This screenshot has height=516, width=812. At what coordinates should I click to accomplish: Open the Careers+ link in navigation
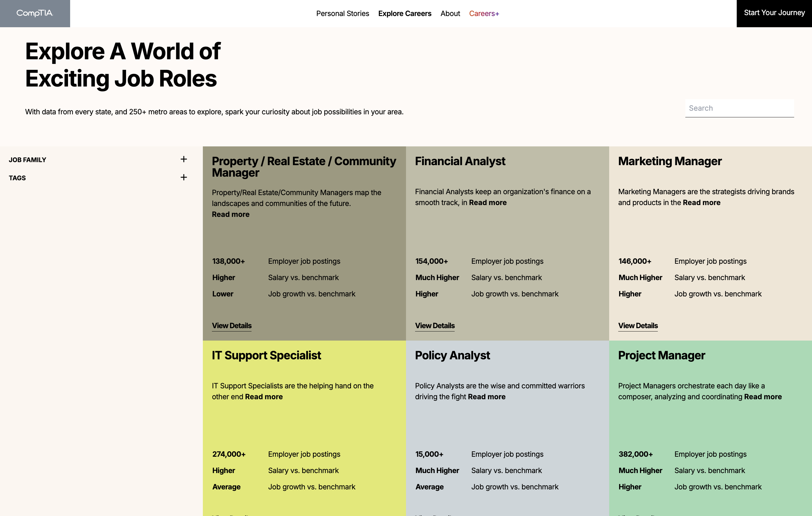[484, 14]
